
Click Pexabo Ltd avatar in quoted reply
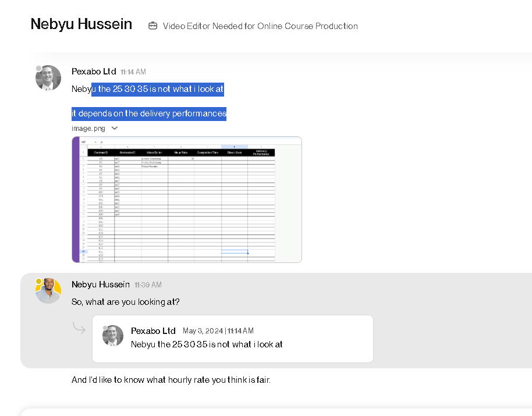pyautogui.click(x=113, y=336)
